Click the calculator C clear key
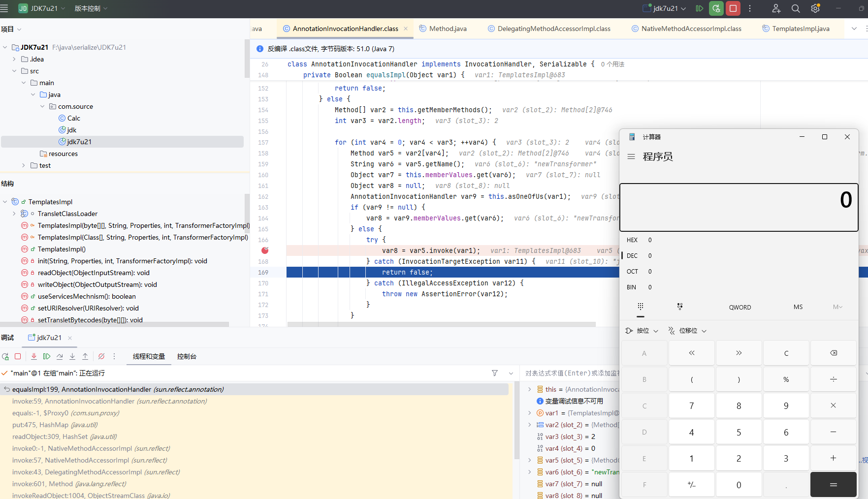The width and height of the screenshot is (868, 499). [x=786, y=353]
